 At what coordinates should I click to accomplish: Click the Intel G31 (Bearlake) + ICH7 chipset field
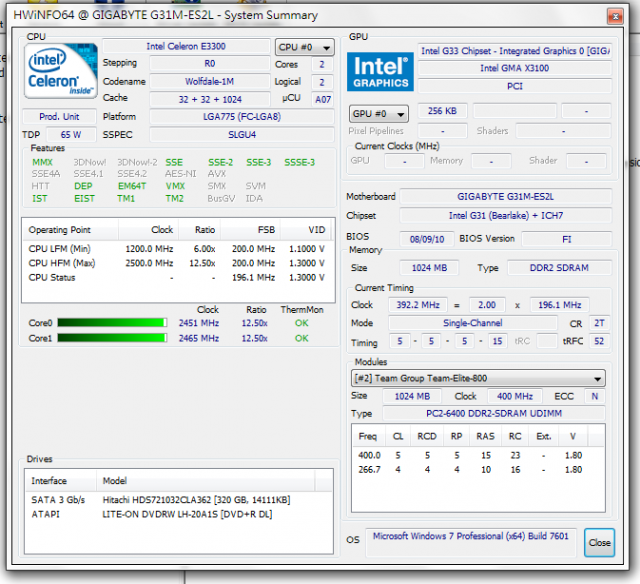tap(506, 215)
